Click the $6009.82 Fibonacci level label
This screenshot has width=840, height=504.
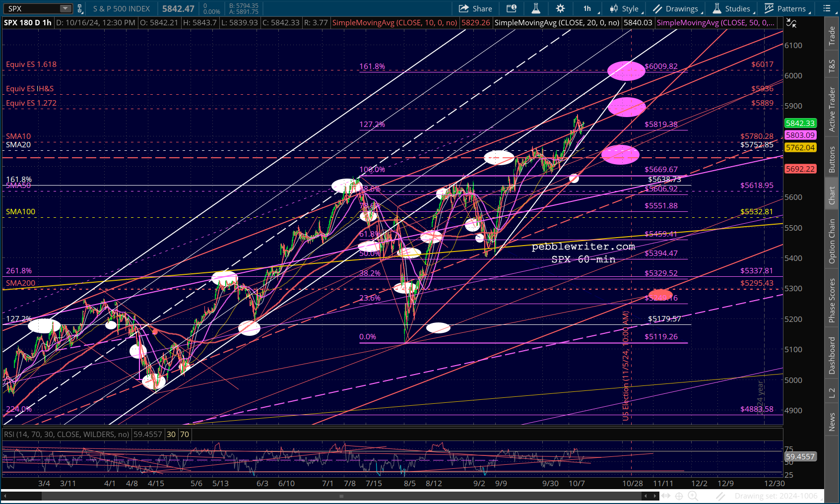click(x=661, y=66)
